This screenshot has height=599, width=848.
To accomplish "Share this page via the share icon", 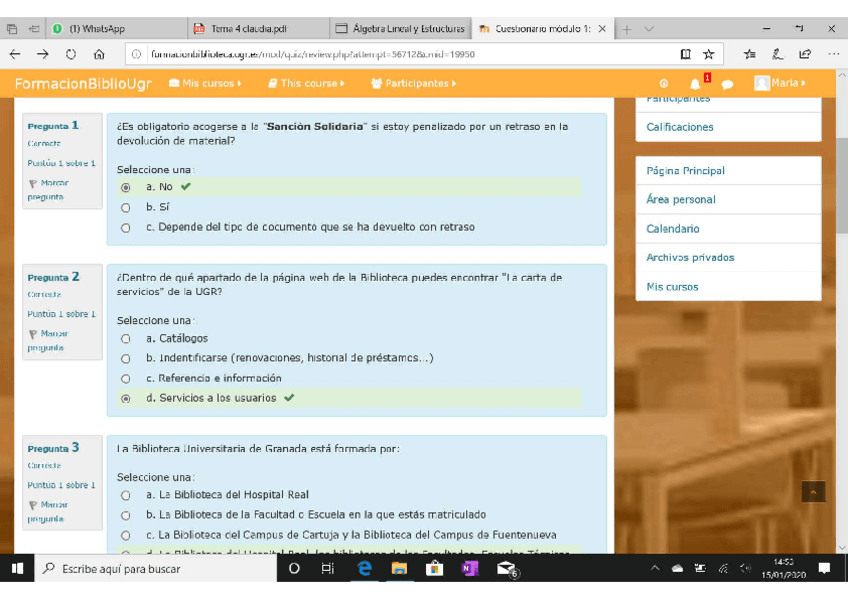I will tap(805, 54).
